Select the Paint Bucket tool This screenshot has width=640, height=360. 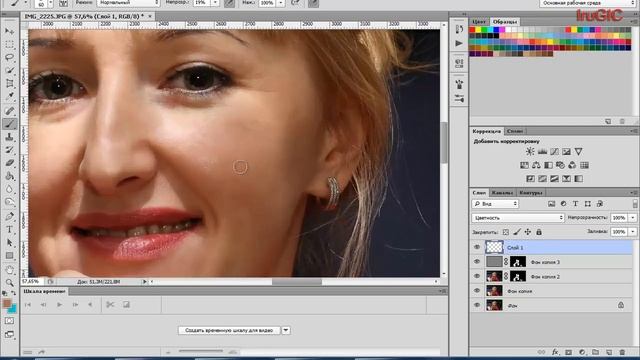click(x=9, y=176)
